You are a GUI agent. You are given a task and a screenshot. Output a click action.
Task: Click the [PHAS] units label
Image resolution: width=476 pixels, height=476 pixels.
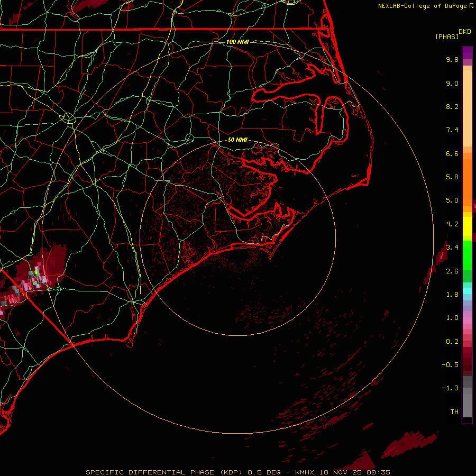click(x=447, y=36)
